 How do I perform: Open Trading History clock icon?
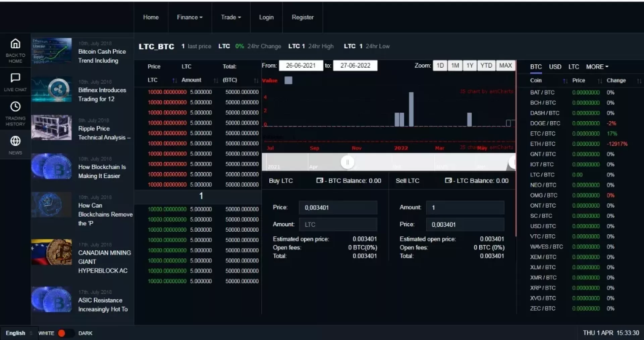coord(15,107)
